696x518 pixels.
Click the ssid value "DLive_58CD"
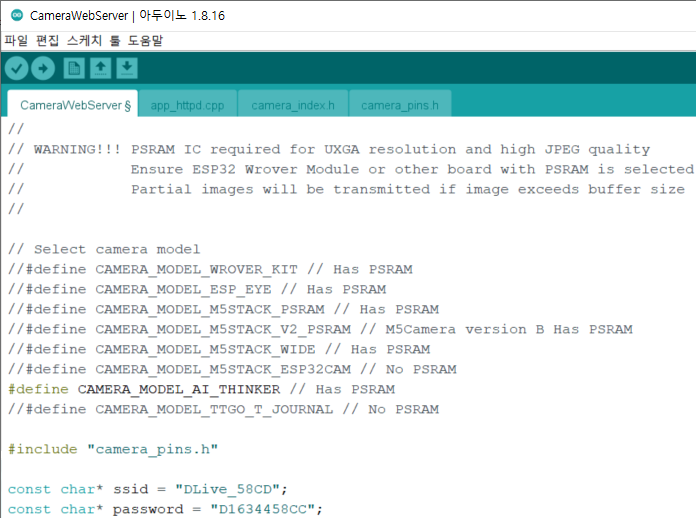tap(227, 489)
